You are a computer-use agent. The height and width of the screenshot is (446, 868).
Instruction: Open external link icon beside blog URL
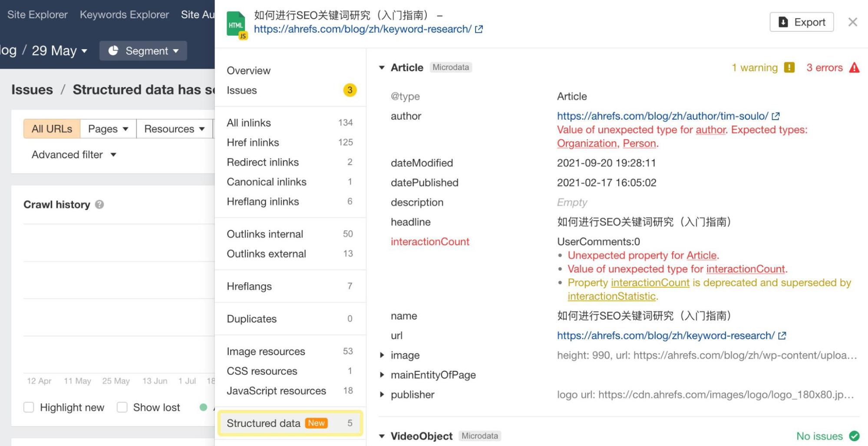479,29
